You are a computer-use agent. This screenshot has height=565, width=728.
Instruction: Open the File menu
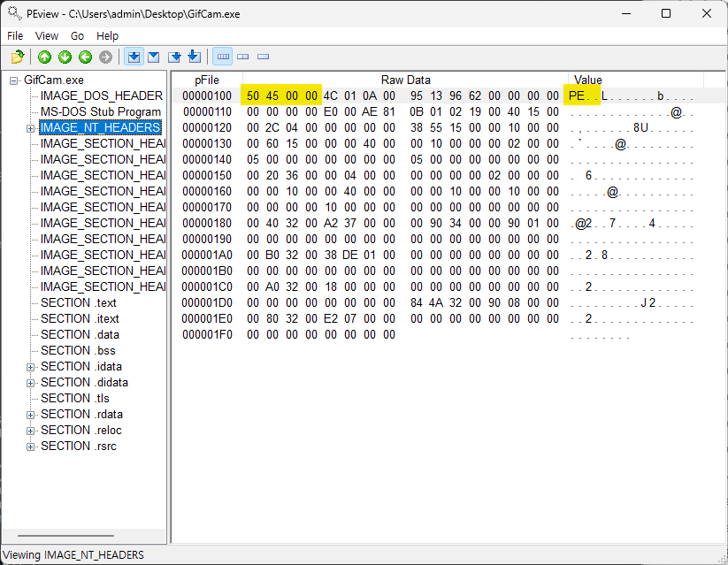[15, 36]
